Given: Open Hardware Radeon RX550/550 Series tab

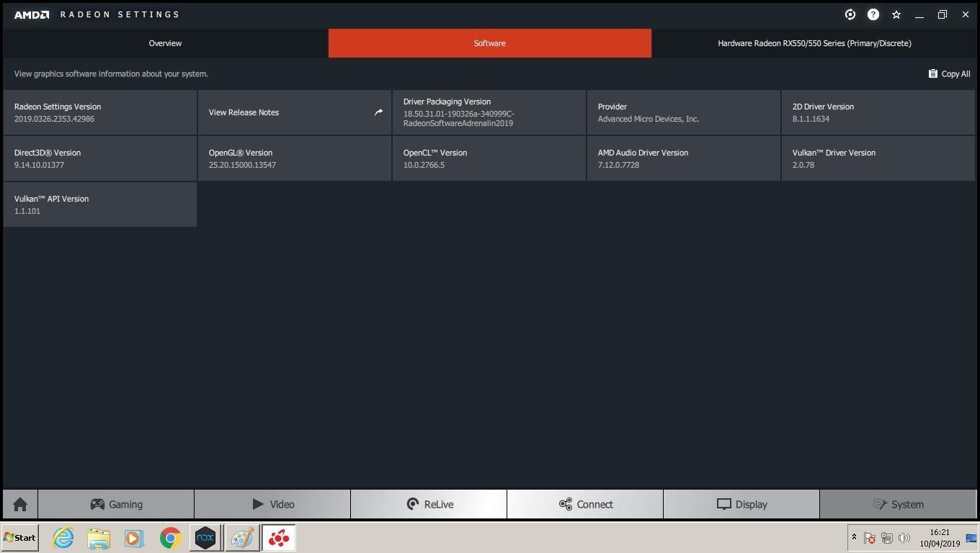Looking at the screenshot, I should (x=814, y=43).
